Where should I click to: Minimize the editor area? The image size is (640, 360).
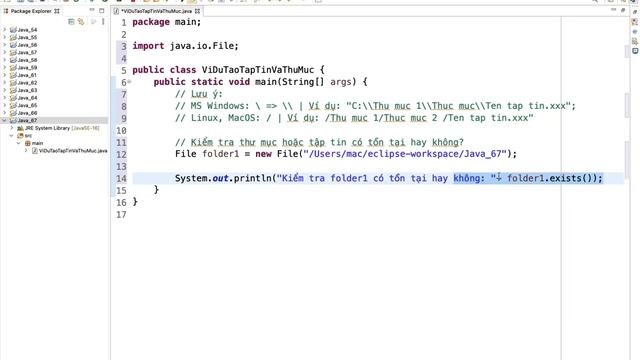pyautogui.click(x=613, y=10)
